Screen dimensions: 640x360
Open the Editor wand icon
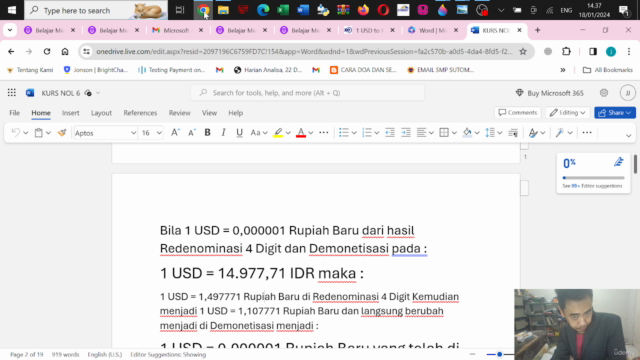pyautogui.click(x=560, y=133)
